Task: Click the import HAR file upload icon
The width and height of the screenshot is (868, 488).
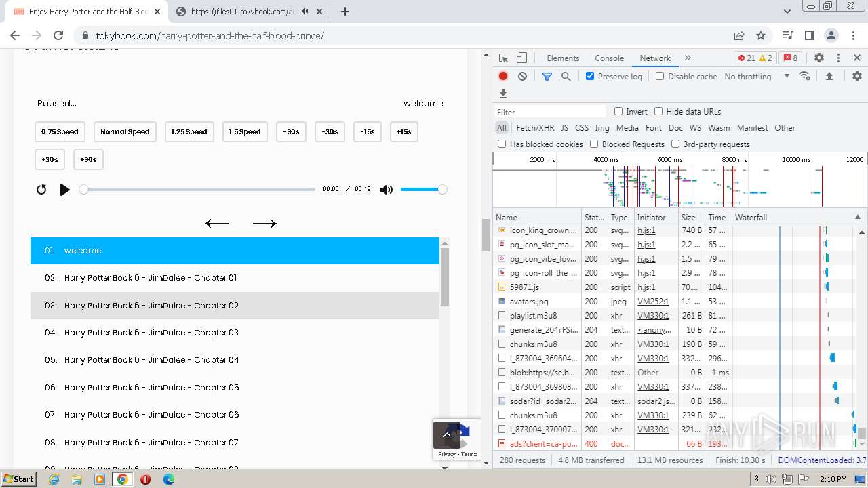Action: [829, 77]
